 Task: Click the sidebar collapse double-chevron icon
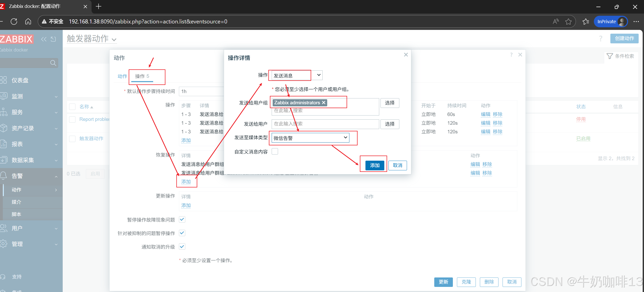(x=44, y=39)
